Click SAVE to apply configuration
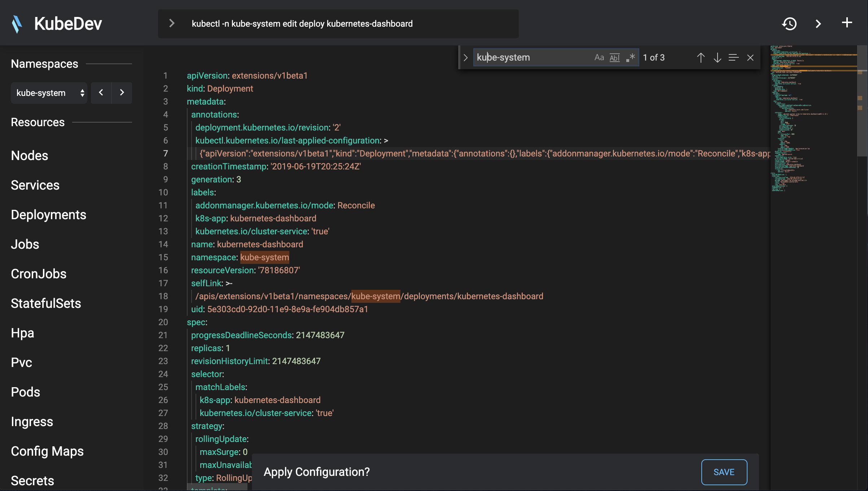The width and height of the screenshot is (868, 491). [724, 472]
